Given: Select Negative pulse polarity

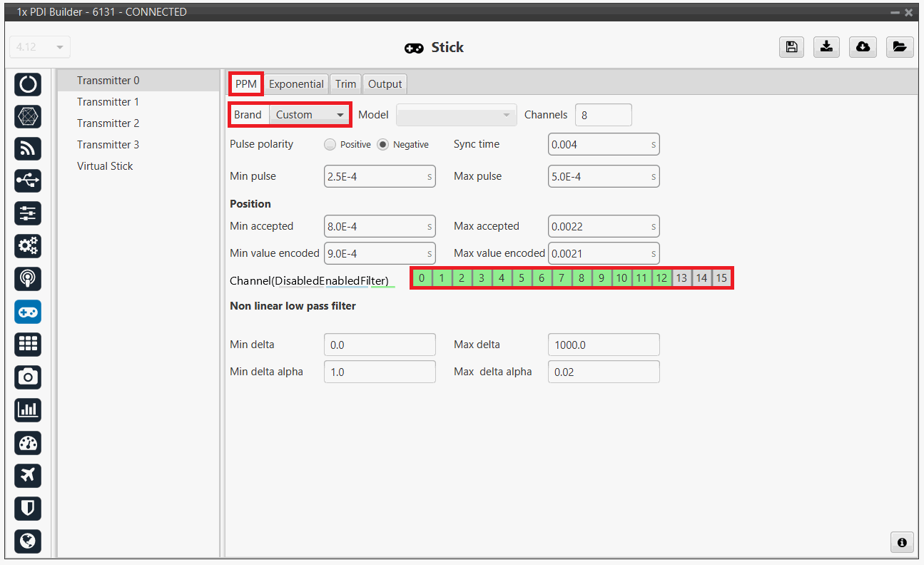Looking at the screenshot, I should point(383,145).
